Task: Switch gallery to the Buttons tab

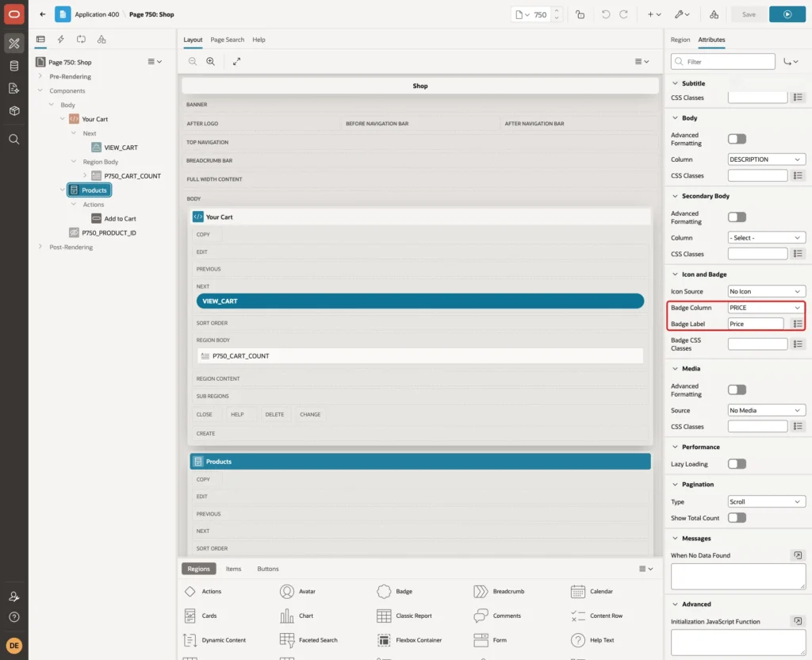Action: pos(268,569)
